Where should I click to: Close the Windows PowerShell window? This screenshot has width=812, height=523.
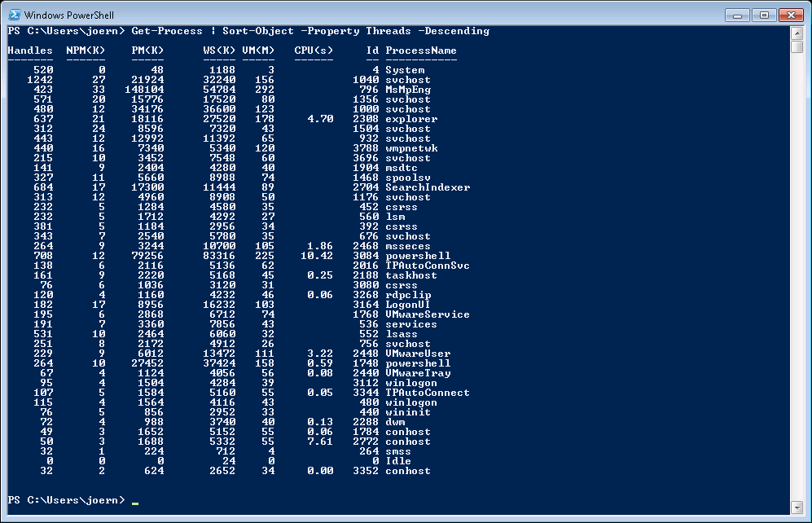point(792,15)
